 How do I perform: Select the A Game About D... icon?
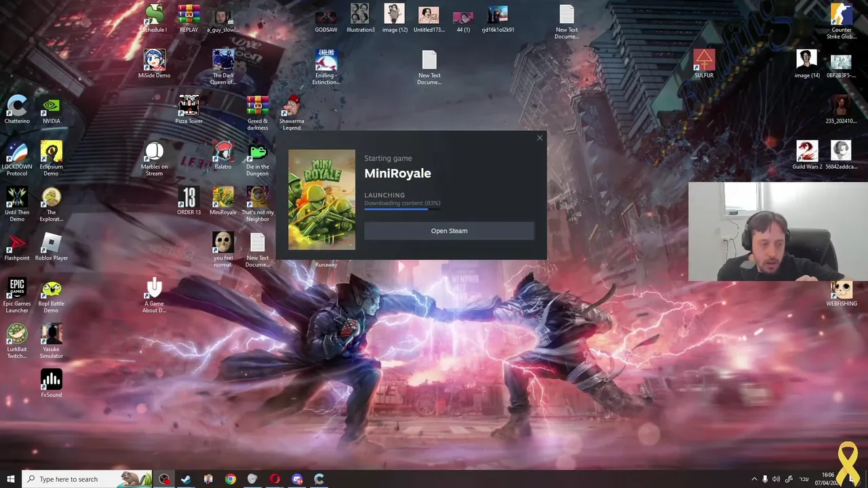coord(154,295)
